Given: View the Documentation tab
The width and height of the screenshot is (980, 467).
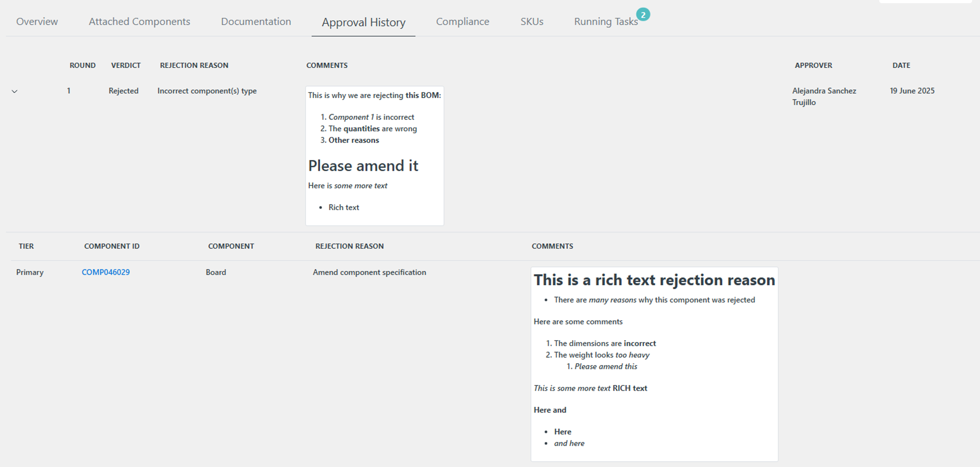Looking at the screenshot, I should (256, 21).
